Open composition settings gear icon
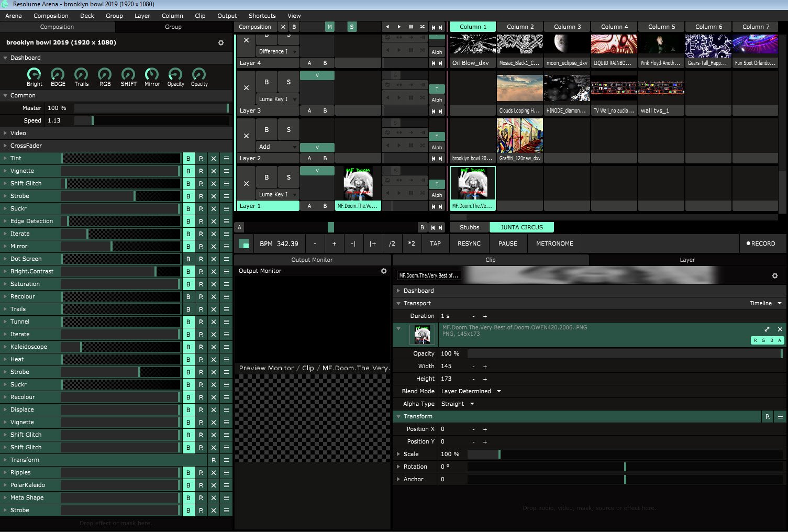 coord(221,43)
